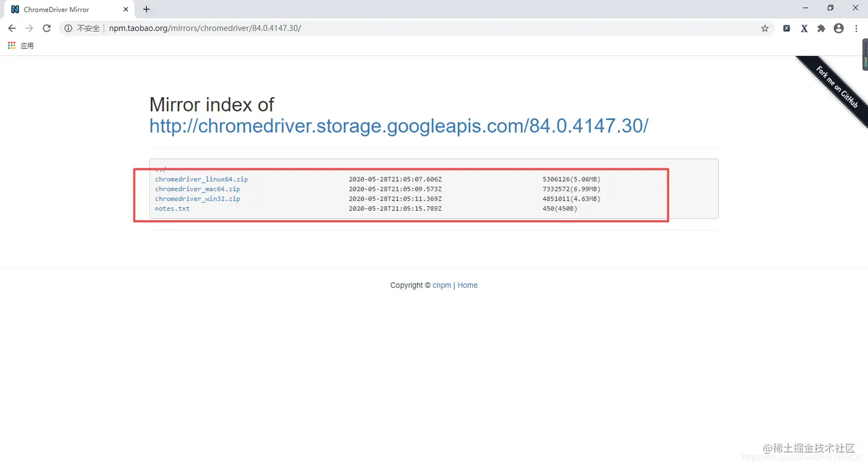
Task: Click the size 4851011(4.63MB)
Action: coord(571,199)
